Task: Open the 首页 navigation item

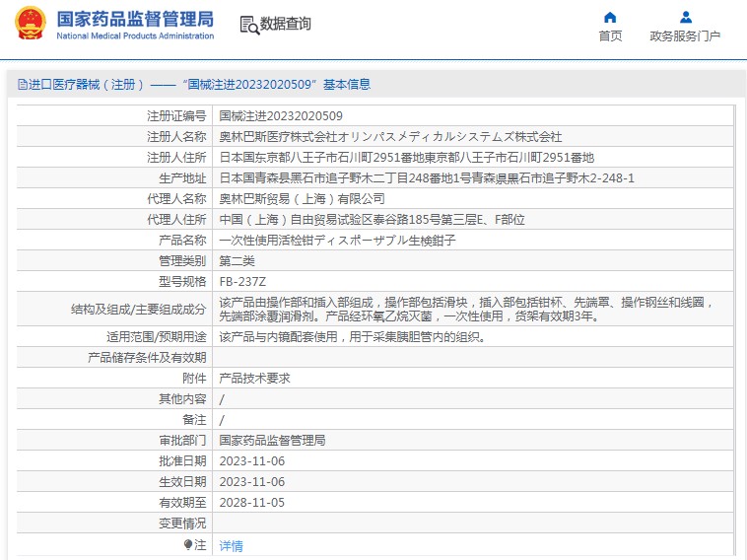Action: [610, 36]
